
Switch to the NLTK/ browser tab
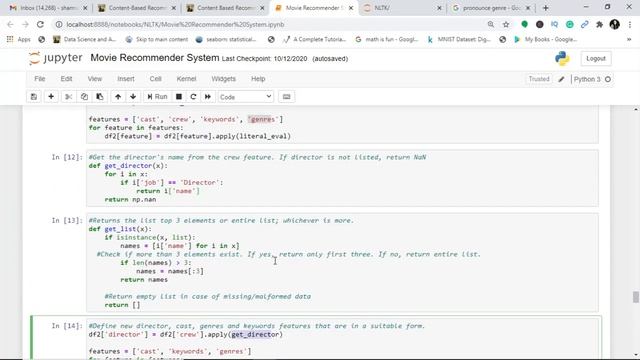(x=402, y=8)
